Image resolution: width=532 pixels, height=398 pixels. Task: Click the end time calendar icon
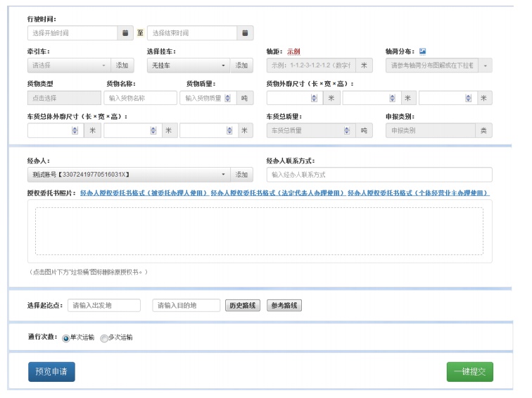[245, 33]
